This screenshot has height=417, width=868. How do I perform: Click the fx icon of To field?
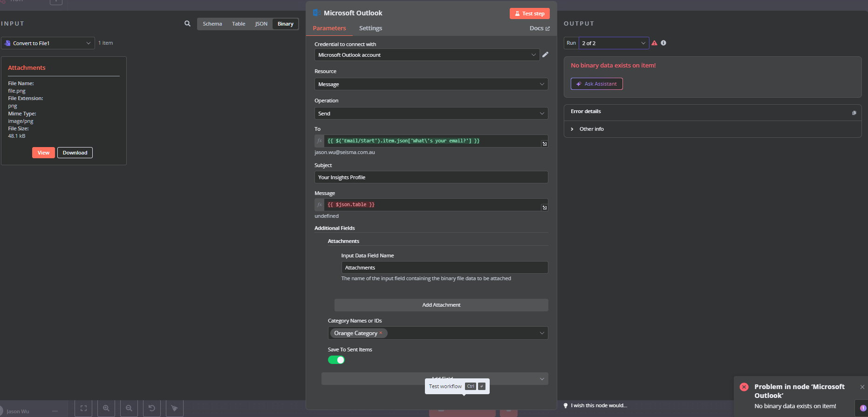click(320, 141)
